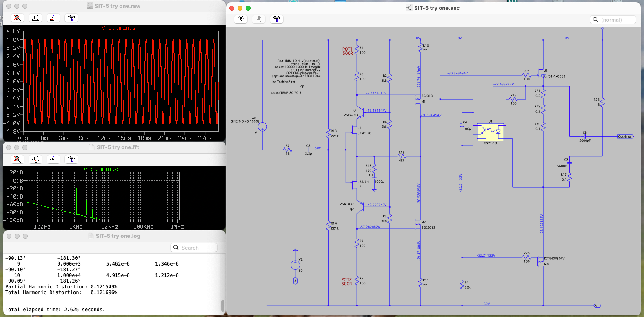The width and height of the screenshot is (644, 317).
Task: Activate the SIT-5 try one.raw window title
Action: pyautogui.click(x=118, y=6)
